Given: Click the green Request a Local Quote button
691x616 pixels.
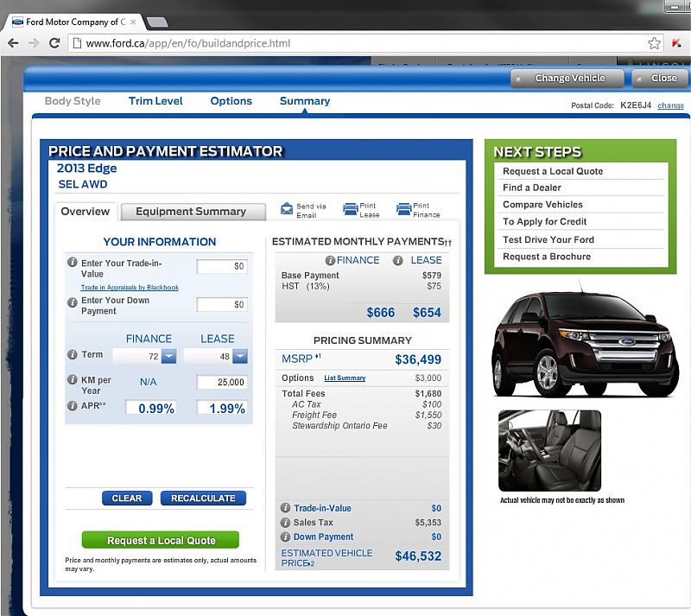Looking at the screenshot, I should (161, 540).
